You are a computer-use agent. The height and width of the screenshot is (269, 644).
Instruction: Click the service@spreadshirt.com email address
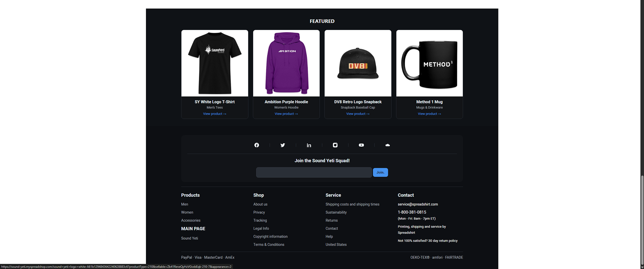pyautogui.click(x=418, y=204)
